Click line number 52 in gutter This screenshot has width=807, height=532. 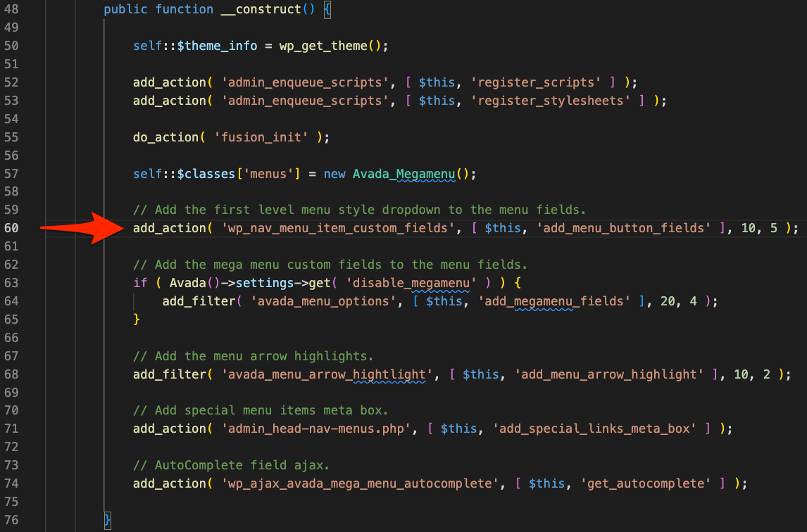(x=11, y=82)
